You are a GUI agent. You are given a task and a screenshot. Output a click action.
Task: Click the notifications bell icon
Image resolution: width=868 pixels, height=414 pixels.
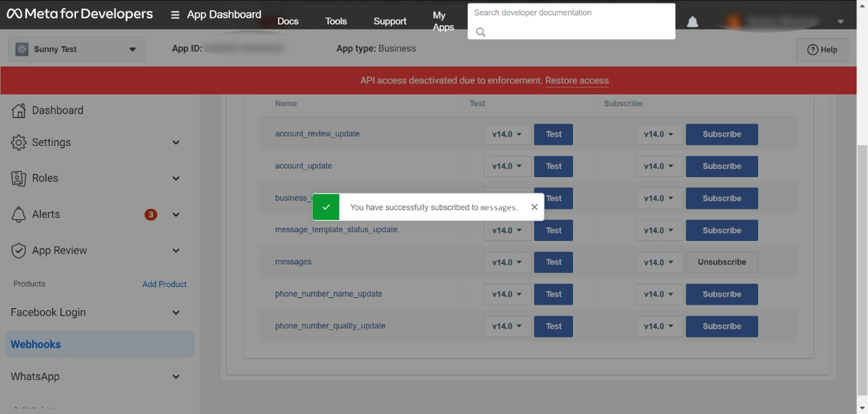(692, 22)
